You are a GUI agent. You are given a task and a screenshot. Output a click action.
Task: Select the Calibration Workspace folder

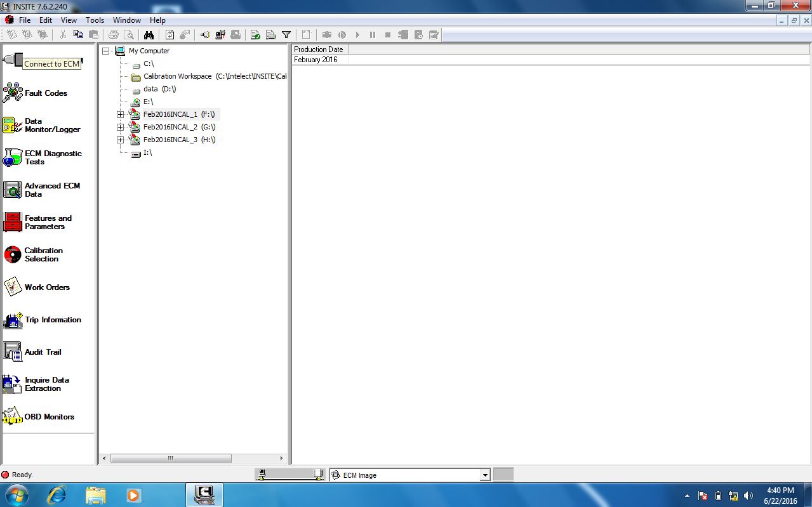click(215, 76)
